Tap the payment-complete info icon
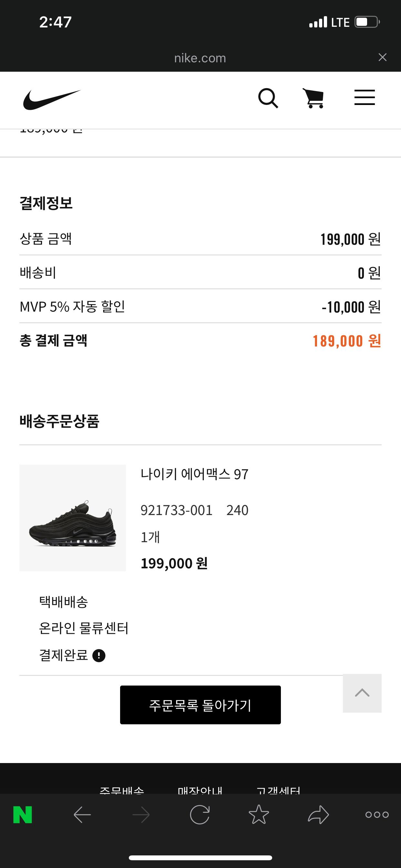The height and width of the screenshot is (868, 401). (x=99, y=656)
